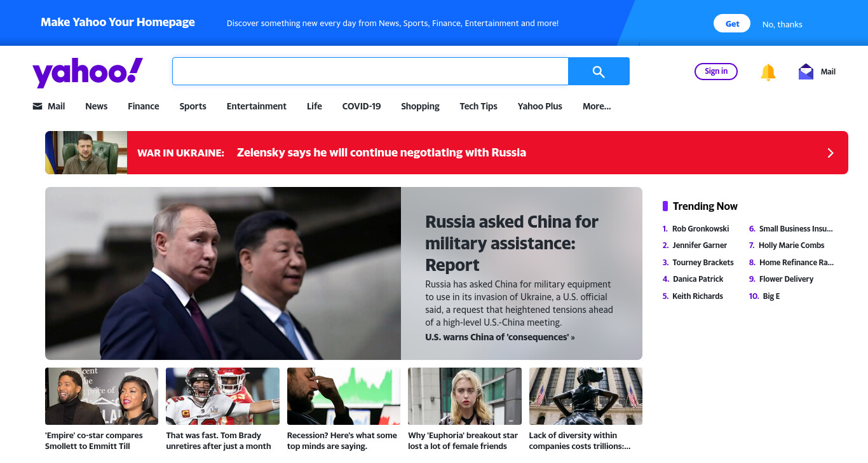Open U.S. warns China of 'consequences' link
The image size is (868, 463).
pyautogui.click(x=499, y=337)
